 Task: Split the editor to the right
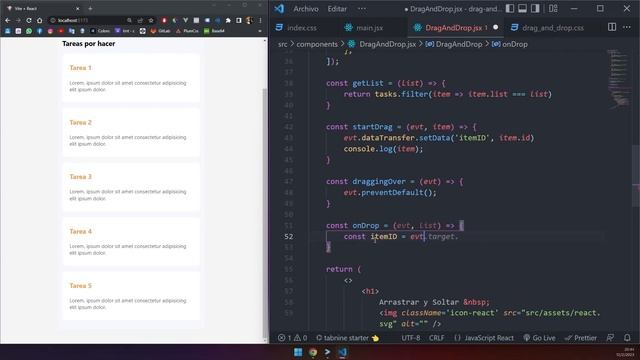pos(612,27)
